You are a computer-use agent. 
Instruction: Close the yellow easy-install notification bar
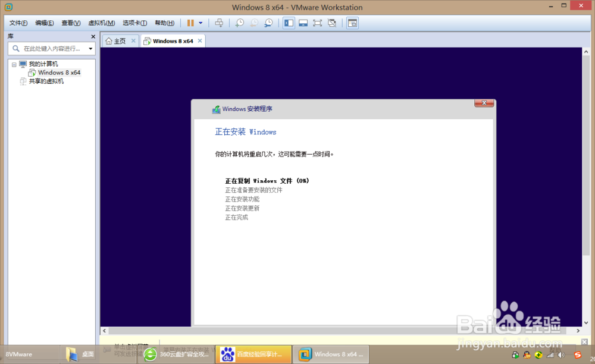coord(584,341)
